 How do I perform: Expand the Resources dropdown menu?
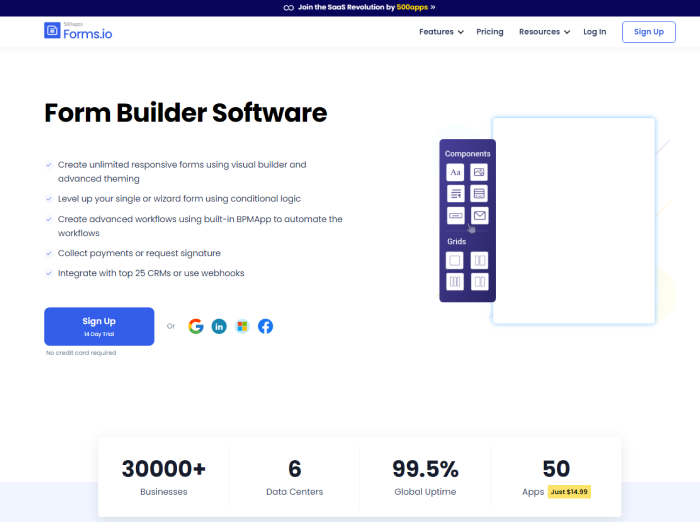(x=544, y=32)
